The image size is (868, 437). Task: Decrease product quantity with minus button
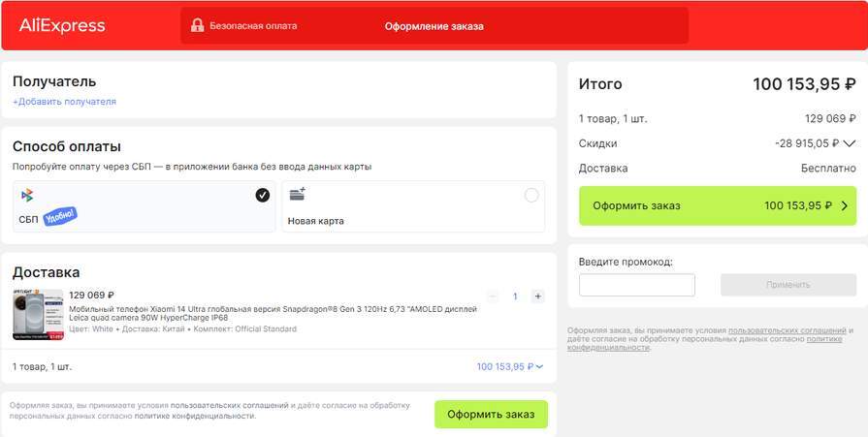[x=492, y=297]
